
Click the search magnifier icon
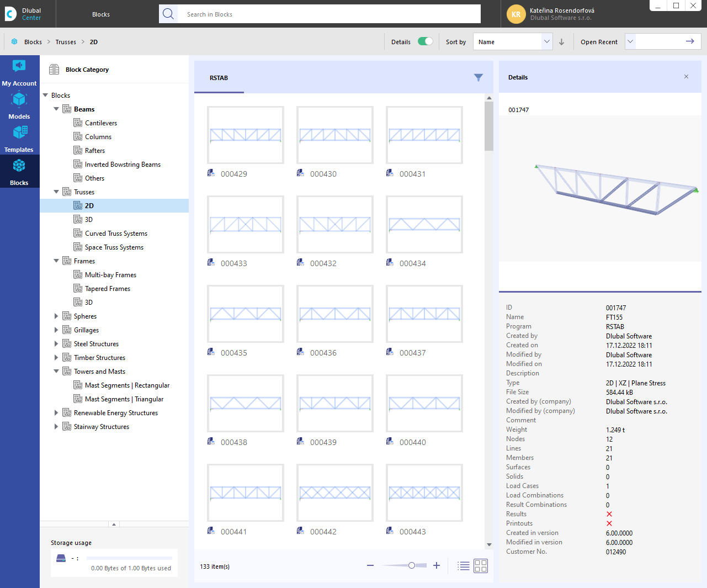169,14
